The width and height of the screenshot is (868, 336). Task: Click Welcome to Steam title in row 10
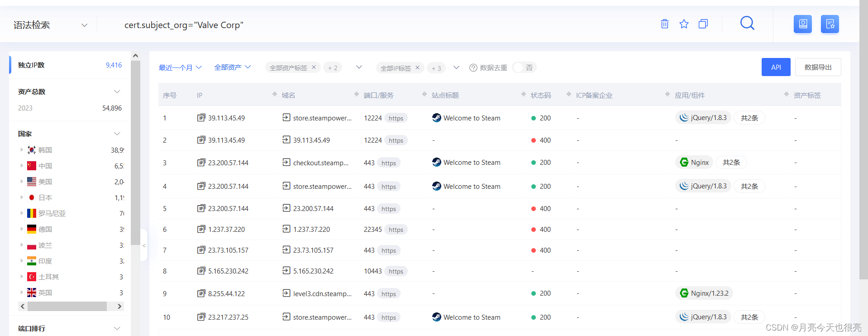472,317
